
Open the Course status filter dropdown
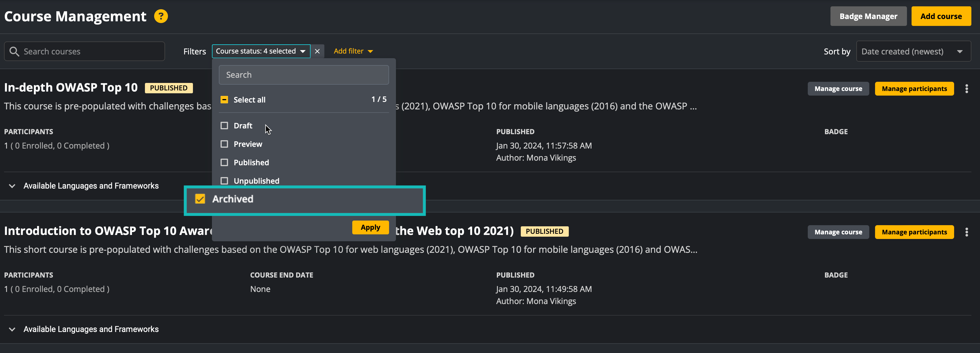261,51
